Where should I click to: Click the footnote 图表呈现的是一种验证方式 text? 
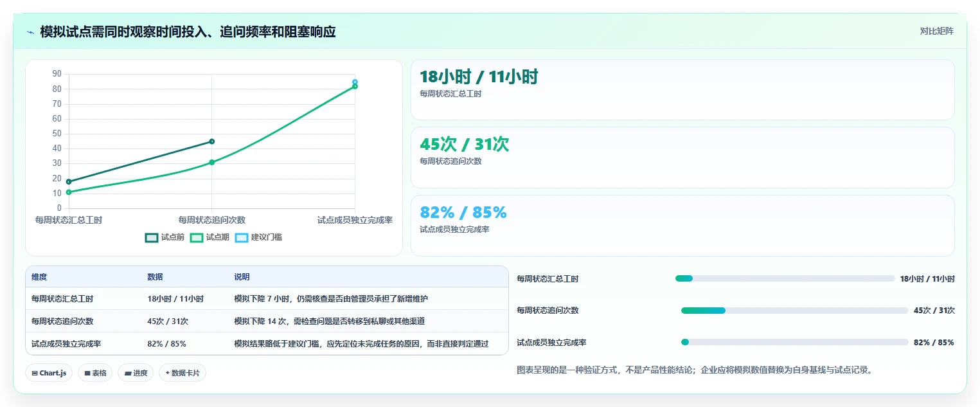(694, 370)
